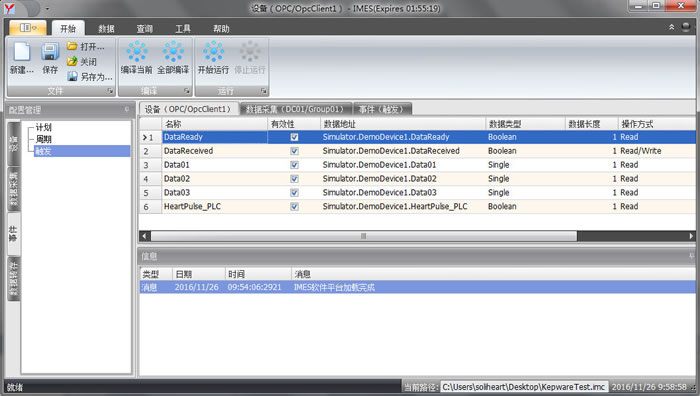Collapse the ribbon with double-chevron button
700x396 pixels.
(671, 27)
